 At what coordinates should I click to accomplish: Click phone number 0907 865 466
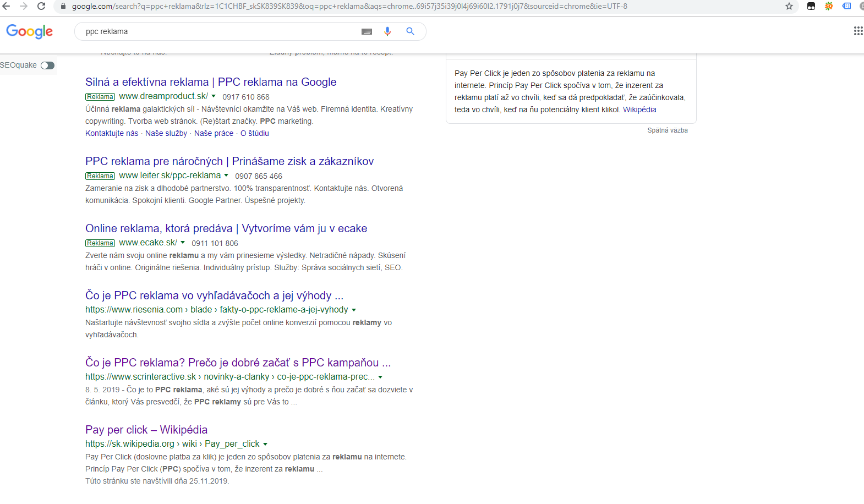[259, 176]
